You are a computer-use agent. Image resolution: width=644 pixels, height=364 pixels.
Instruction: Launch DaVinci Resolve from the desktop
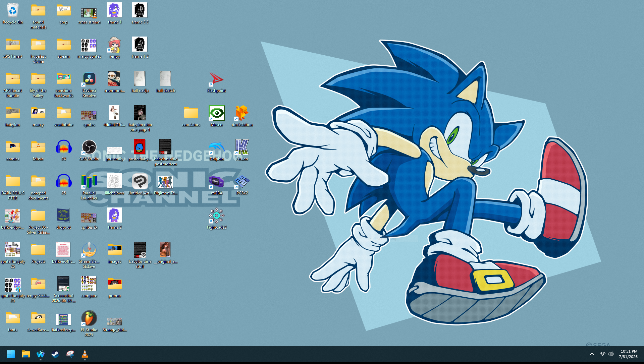point(89,84)
